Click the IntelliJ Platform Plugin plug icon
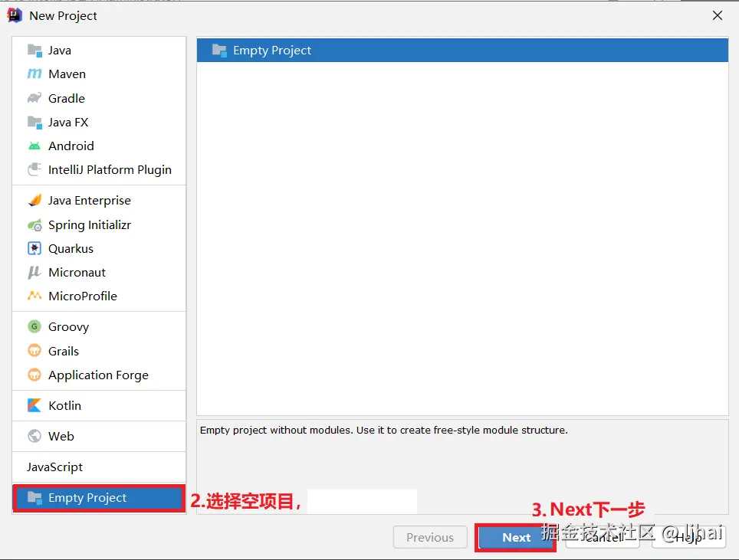 34,169
